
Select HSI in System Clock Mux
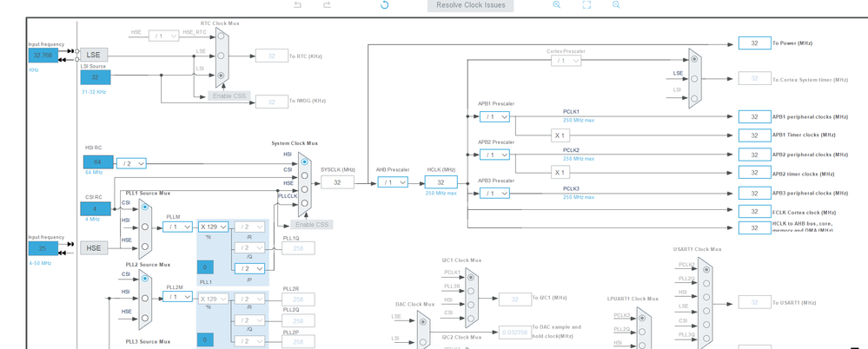304,162
